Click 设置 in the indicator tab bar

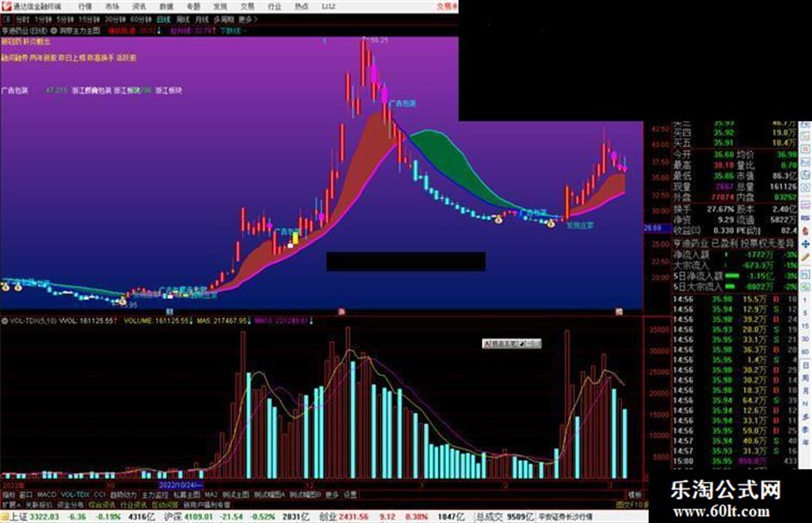pos(351,495)
